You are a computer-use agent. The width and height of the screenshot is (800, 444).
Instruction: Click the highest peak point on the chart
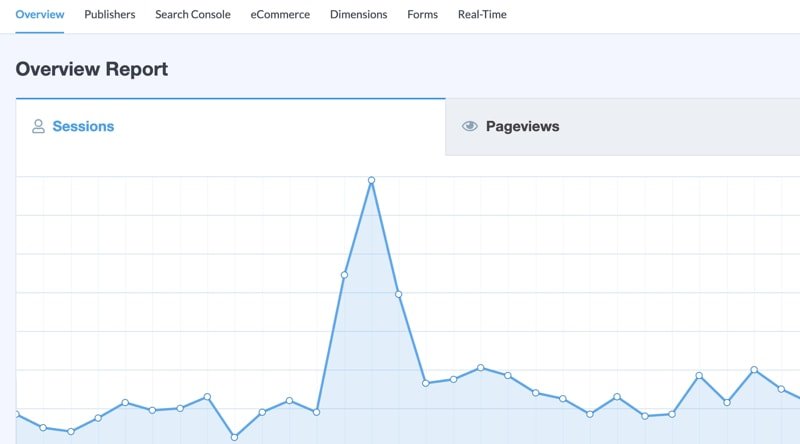pyautogui.click(x=371, y=180)
